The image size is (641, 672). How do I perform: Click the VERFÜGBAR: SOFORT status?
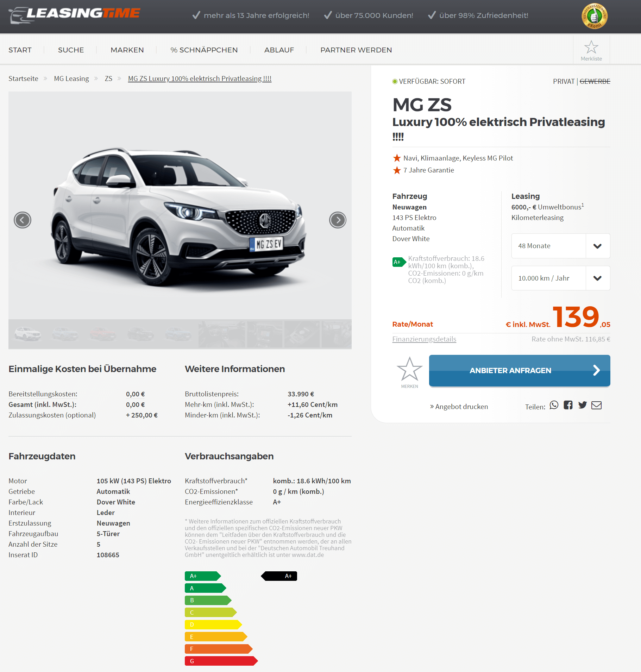coord(429,81)
